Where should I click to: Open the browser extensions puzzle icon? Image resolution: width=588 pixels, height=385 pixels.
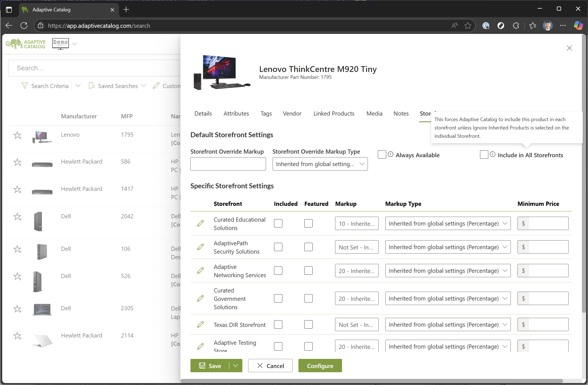[x=516, y=26]
